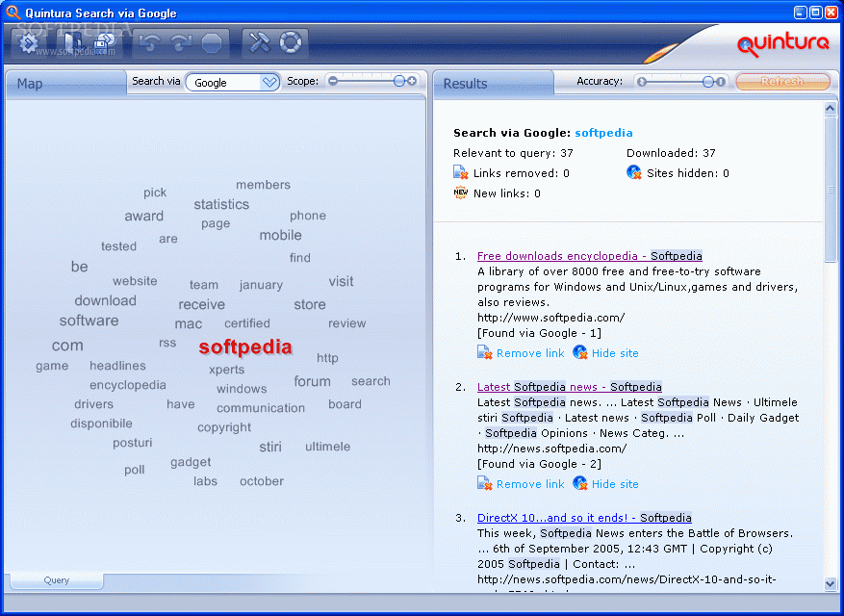Open the Search via Google dropdown
Viewport: 844px width, 616px height.
tap(233, 83)
